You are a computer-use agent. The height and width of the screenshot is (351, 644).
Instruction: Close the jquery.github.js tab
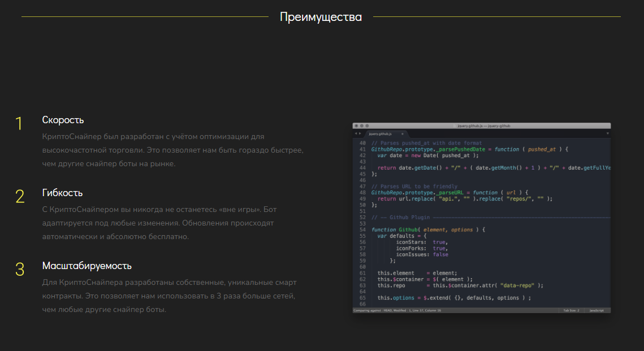[403, 133]
